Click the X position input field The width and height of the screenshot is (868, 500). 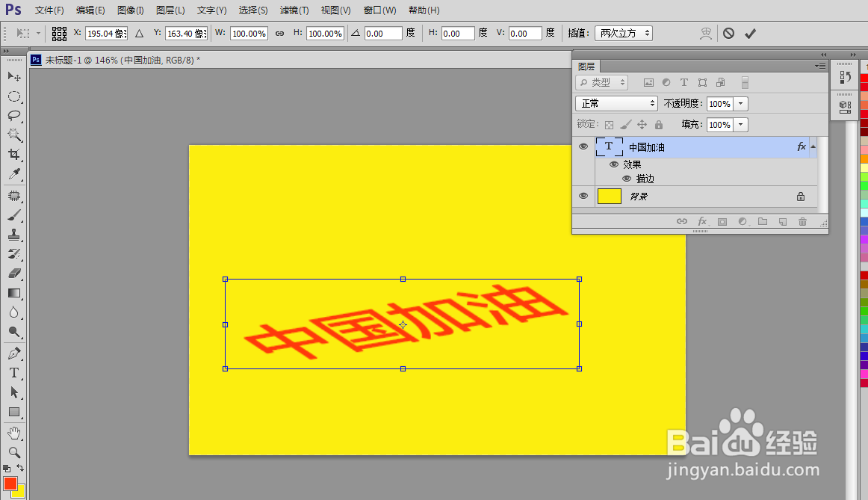[x=106, y=33]
